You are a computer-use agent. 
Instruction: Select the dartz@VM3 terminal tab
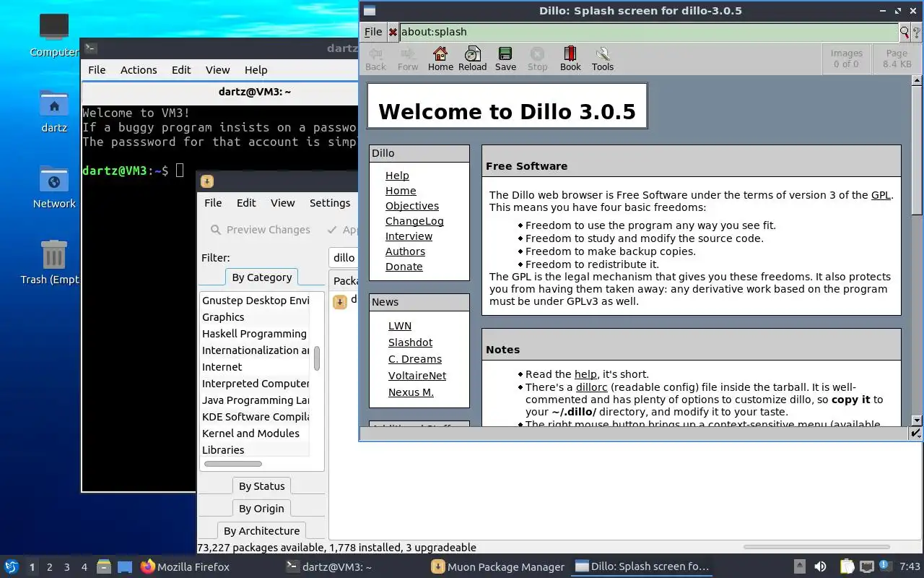click(255, 92)
